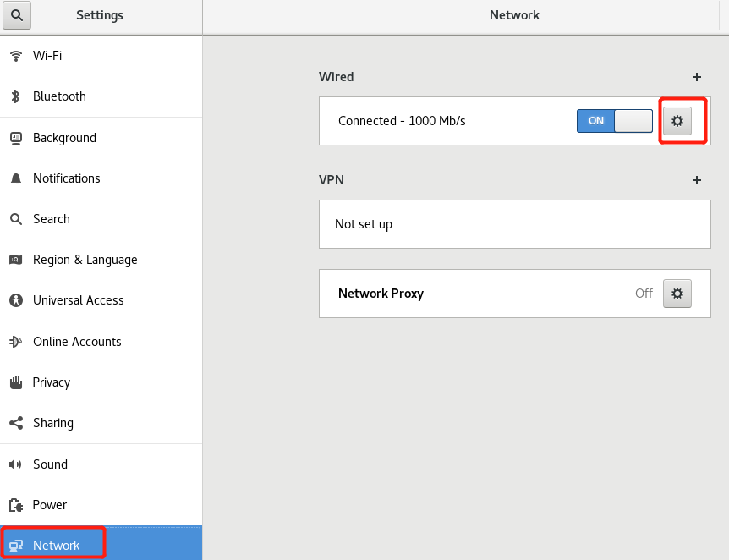
Task: Open the wired connection gear icon
Action: 677,121
